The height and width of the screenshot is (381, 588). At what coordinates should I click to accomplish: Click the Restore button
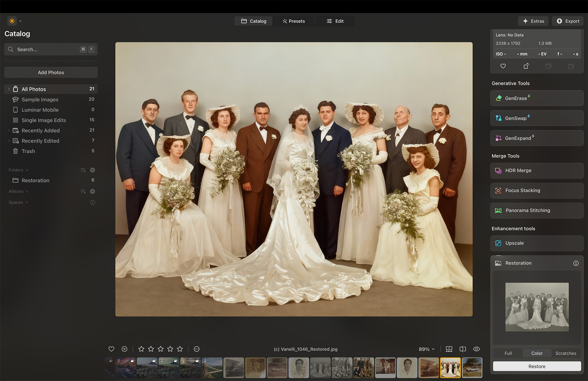(x=537, y=366)
